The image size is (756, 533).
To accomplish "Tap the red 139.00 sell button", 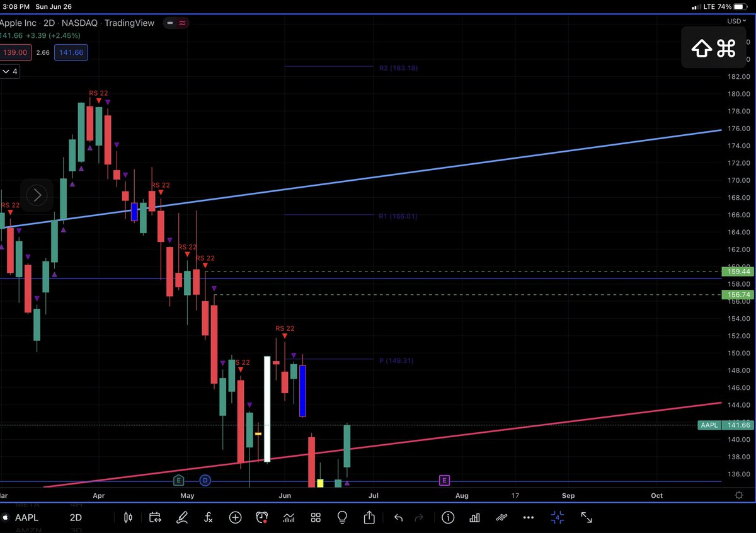I will click(14, 53).
